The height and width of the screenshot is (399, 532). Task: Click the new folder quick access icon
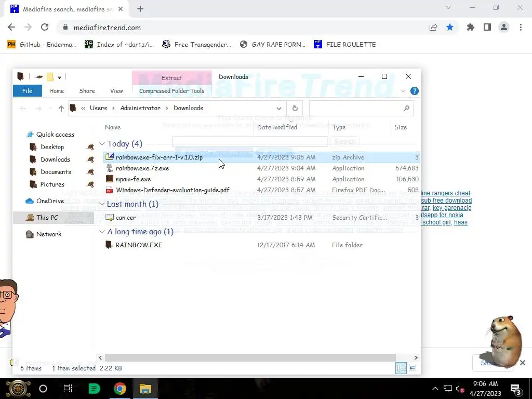pyautogui.click(x=50, y=77)
